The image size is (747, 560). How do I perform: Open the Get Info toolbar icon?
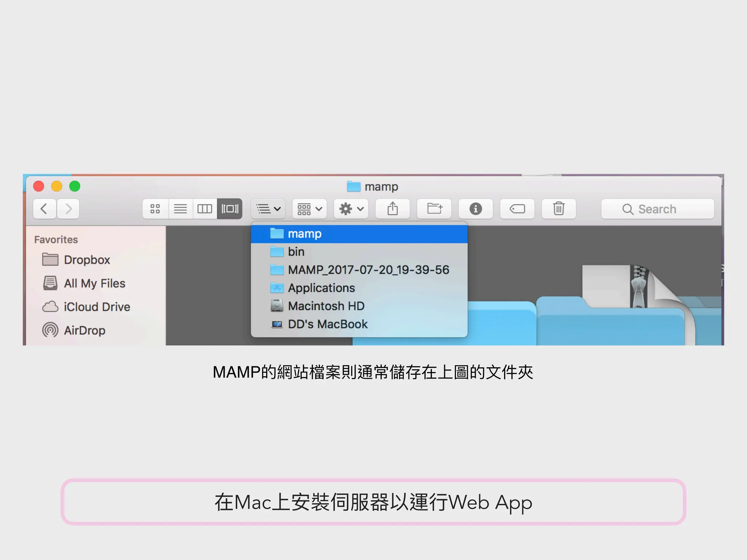(476, 209)
